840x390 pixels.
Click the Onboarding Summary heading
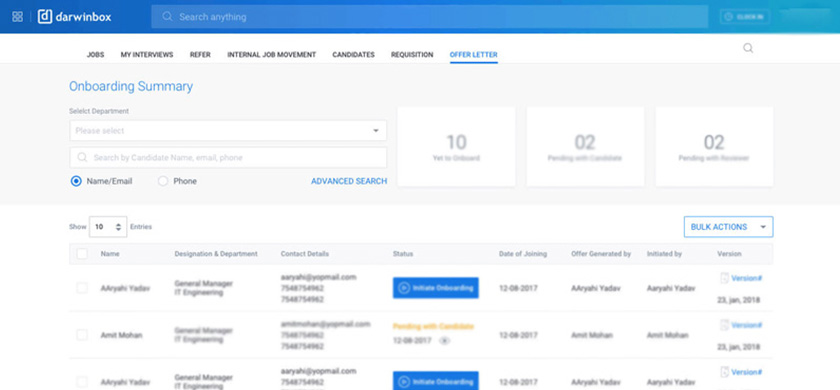coord(131,86)
